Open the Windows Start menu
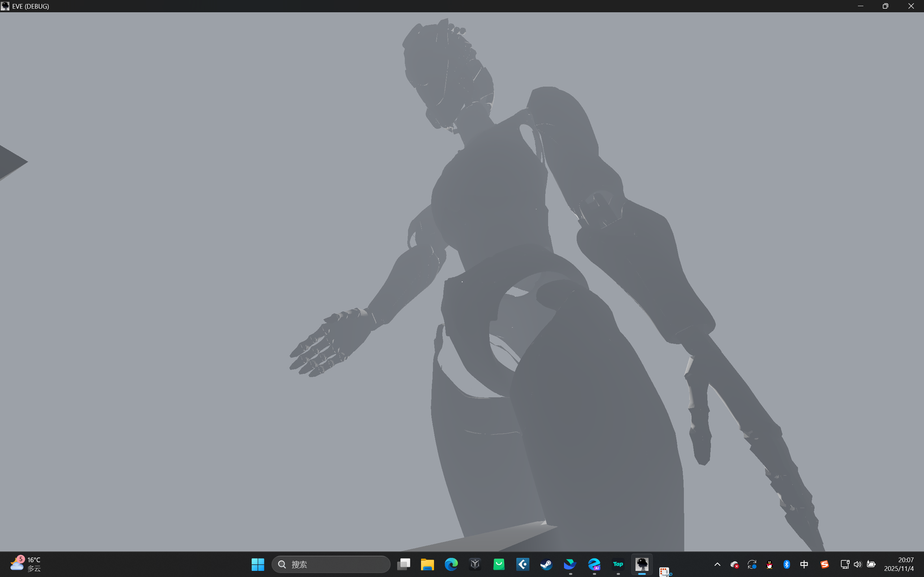This screenshot has width=924, height=577. click(258, 564)
